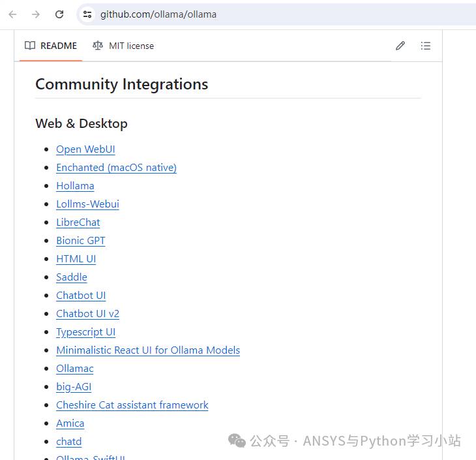The image size is (476, 460).
Task: Follow the Bionic GPT link
Action: pyautogui.click(x=81, y=240)
